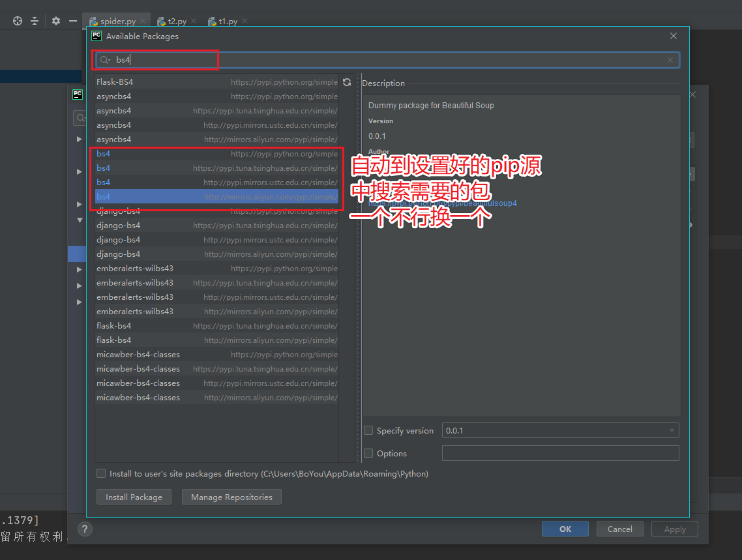Select emberalerts-wilbs43 from tsinghua mirror
742x560 pixels.
point(216,282)
